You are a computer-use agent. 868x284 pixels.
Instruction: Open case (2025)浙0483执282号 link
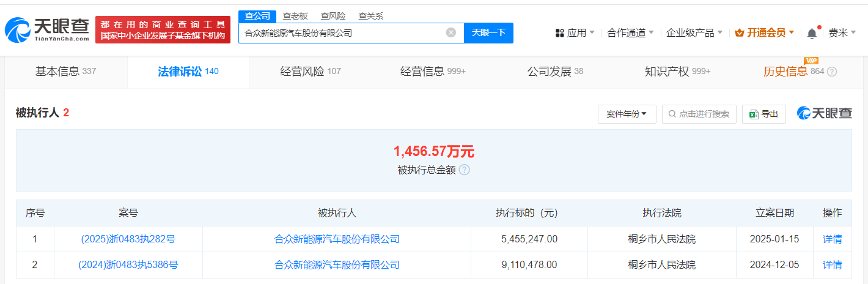click(128, 239)
